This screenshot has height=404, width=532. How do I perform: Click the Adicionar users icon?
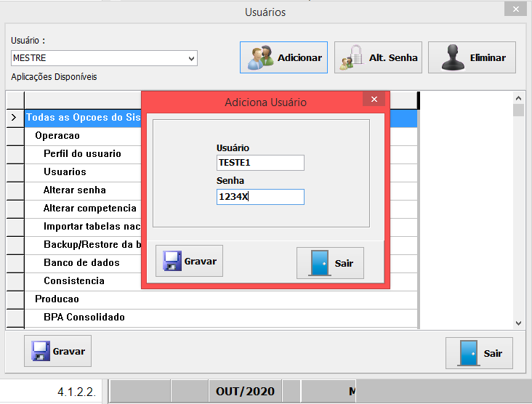(x=260, y=57)
